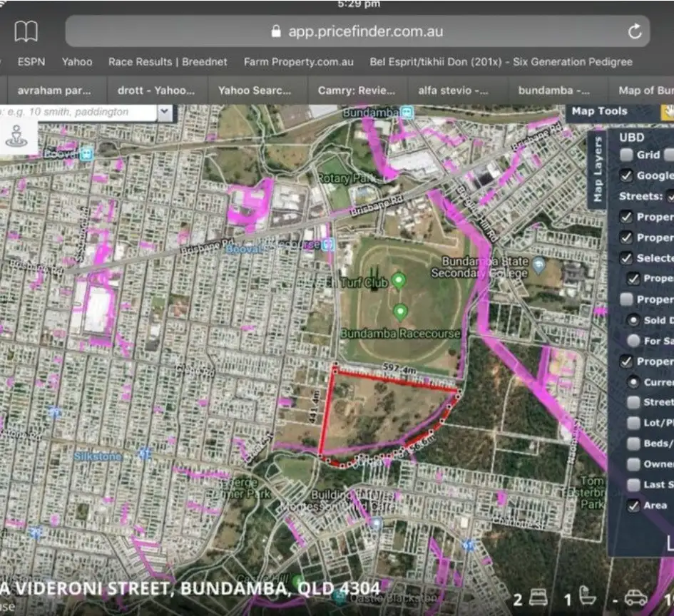Reload the page with the refresh icon

pos(634,31)
